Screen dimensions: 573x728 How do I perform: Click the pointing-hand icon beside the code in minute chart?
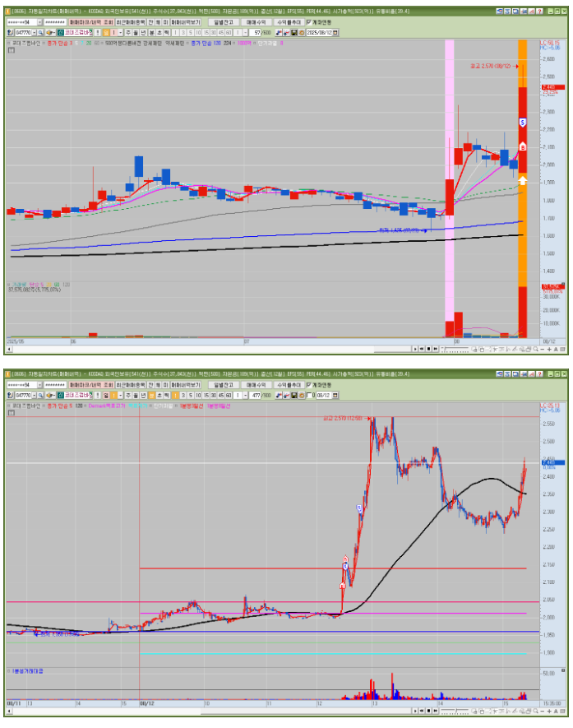click(50, 395)
